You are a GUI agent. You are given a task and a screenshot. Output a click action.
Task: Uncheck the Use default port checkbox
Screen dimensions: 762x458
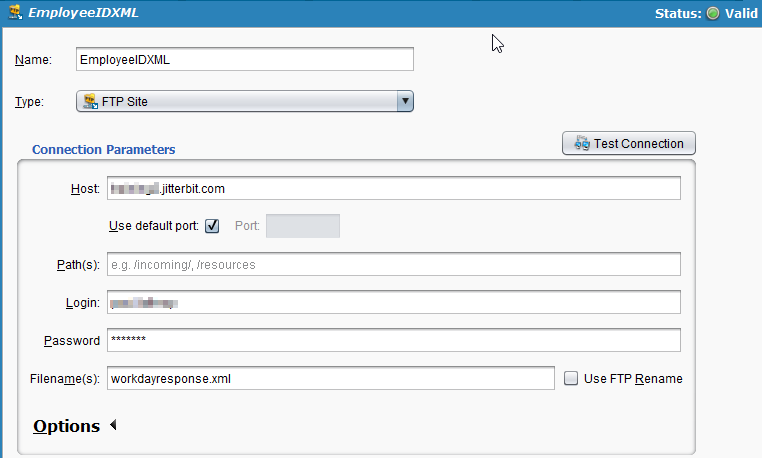(212, 226)
